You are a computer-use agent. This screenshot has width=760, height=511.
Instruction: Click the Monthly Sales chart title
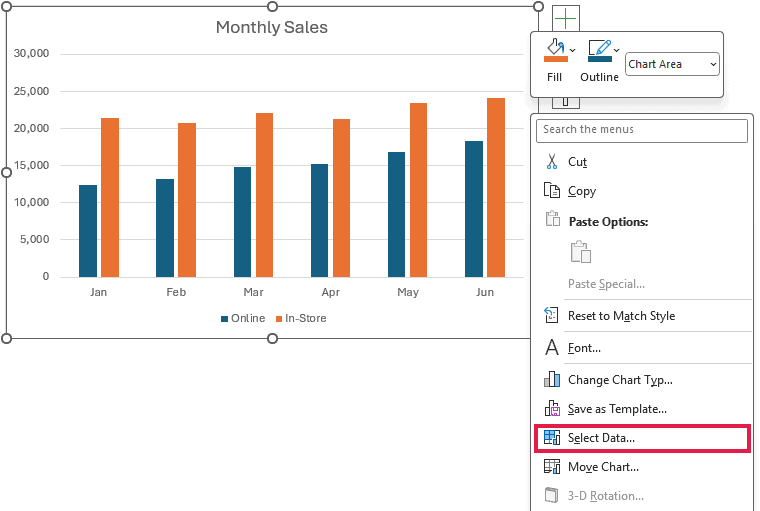(x=271, y=27)
